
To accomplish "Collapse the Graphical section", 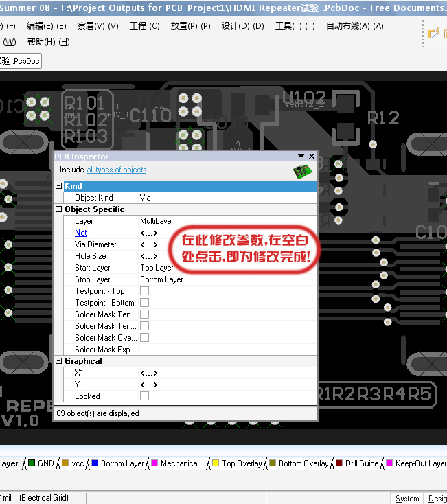I will tap(59, 361).
